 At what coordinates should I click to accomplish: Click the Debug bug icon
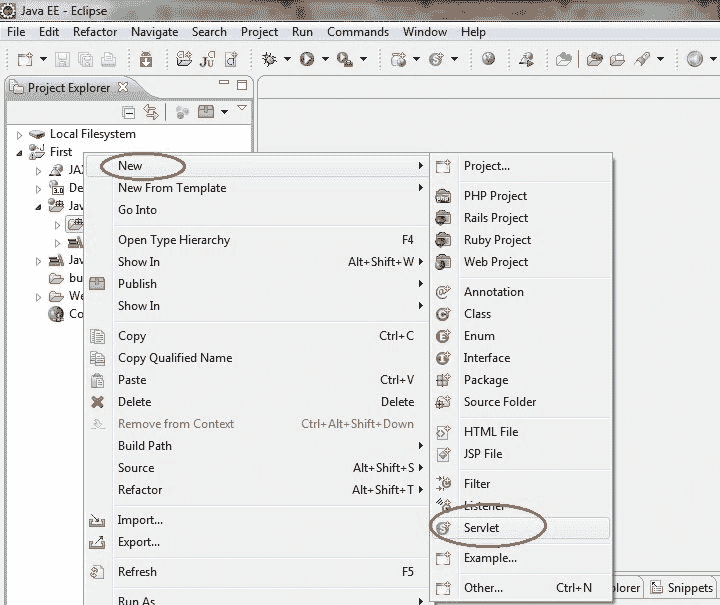click(x=270, y=59)
